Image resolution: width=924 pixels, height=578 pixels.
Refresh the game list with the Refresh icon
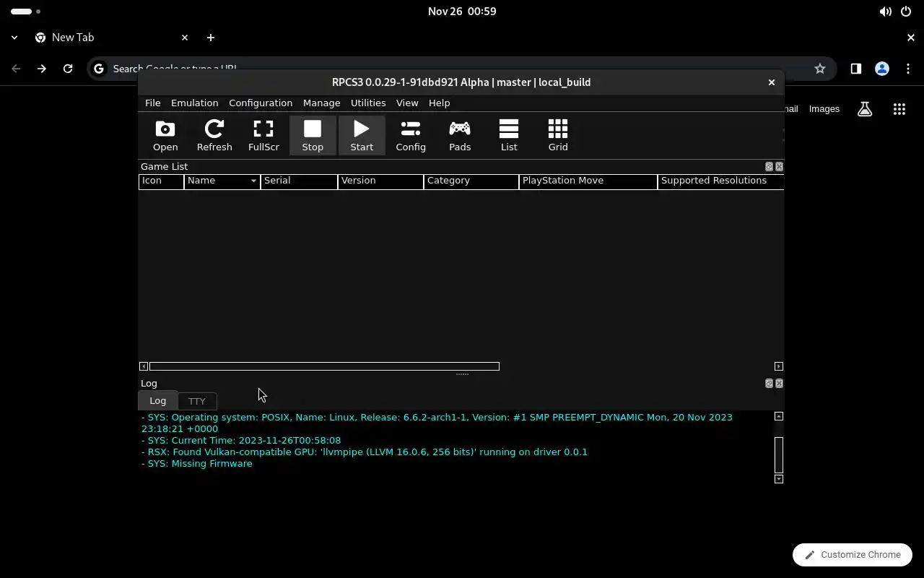coord(214,135)
